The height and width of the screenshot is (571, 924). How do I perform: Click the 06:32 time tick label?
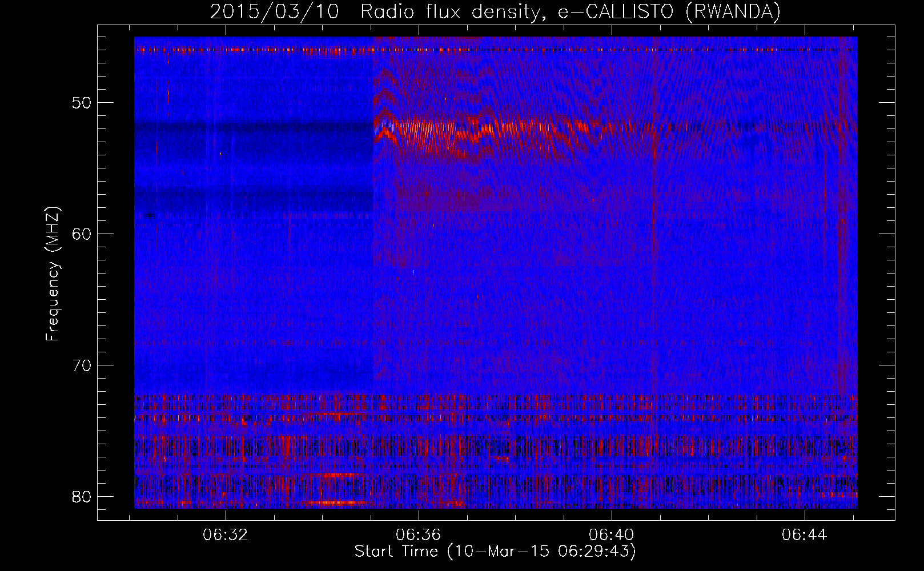pos(226,535)
